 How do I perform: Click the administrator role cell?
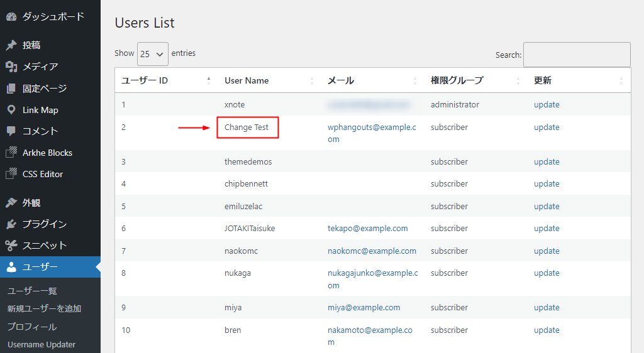[455, 104]
